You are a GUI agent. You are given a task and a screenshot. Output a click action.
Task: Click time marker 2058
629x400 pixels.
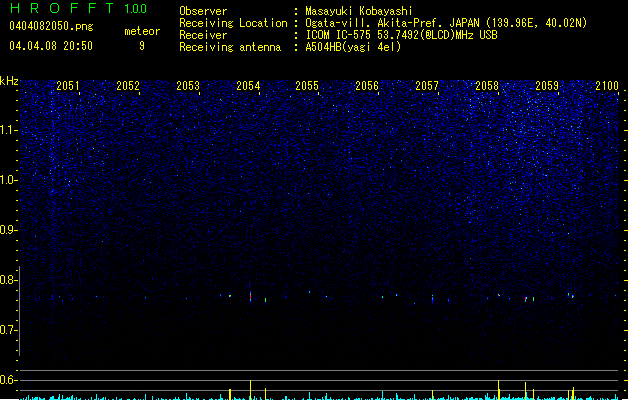click(x=487, y=86)
